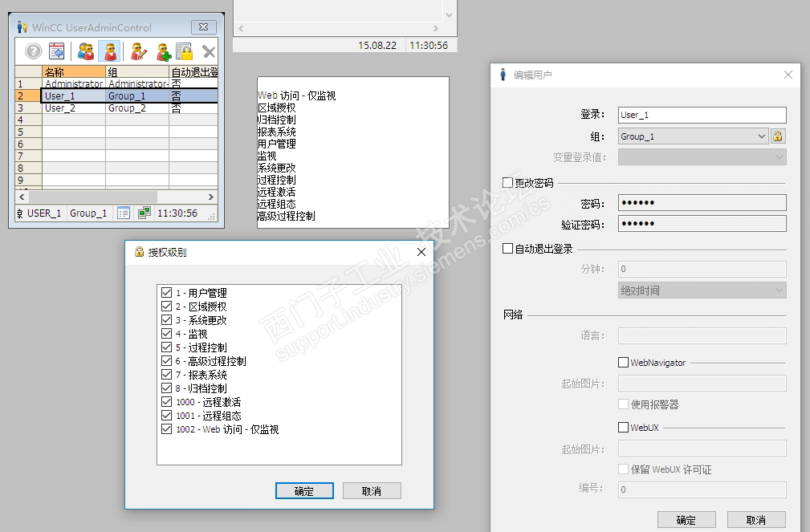Click the 编号 number field
The width and height of the screenshot is (810, 532).
pos(702,489)
